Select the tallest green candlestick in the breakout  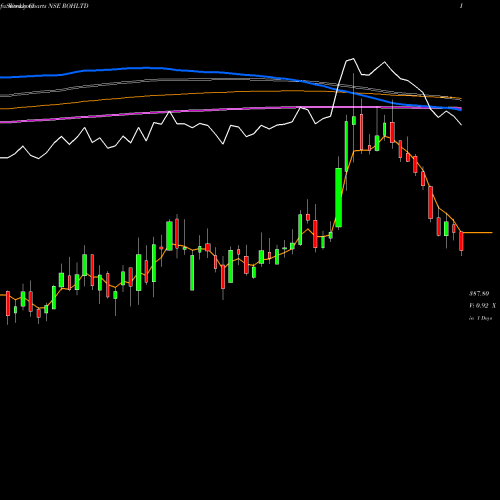(339, 198)
